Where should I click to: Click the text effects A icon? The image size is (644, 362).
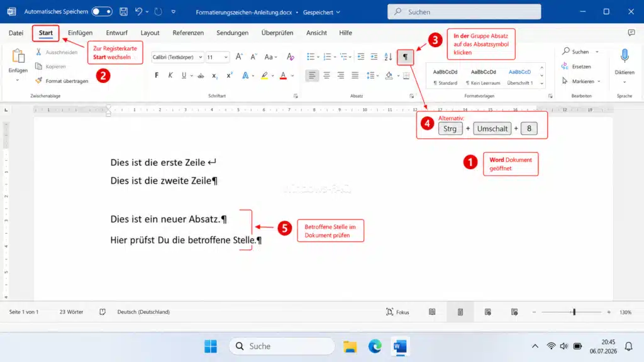click(x=245, y=75)
